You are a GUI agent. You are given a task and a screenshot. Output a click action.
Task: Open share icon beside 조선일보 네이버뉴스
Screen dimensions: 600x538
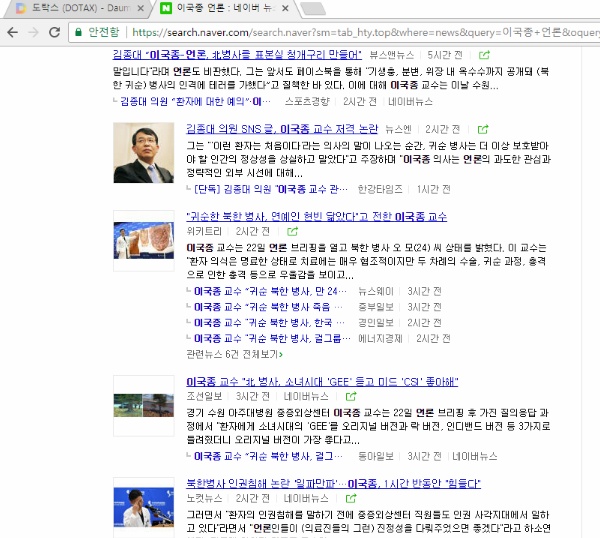click(351, 396)
